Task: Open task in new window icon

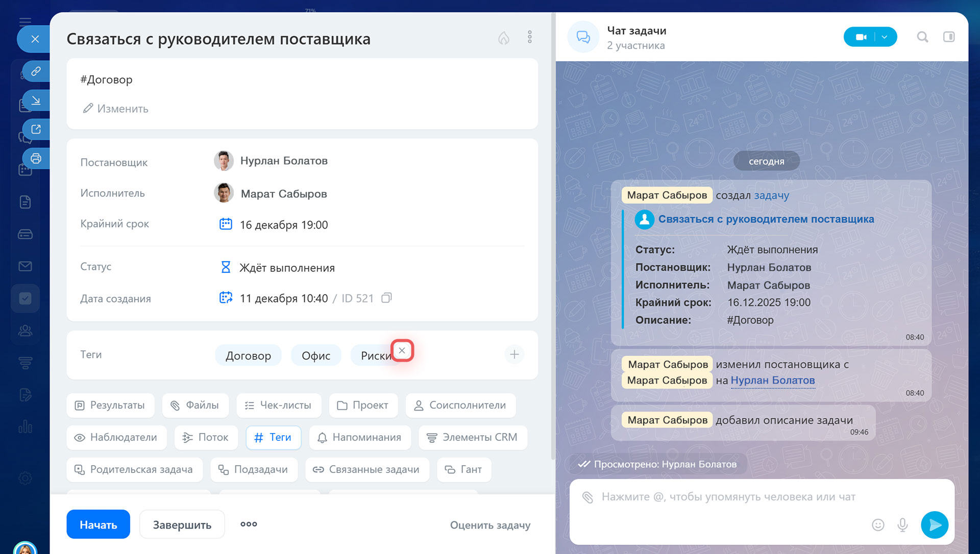Action: (36, 129)
